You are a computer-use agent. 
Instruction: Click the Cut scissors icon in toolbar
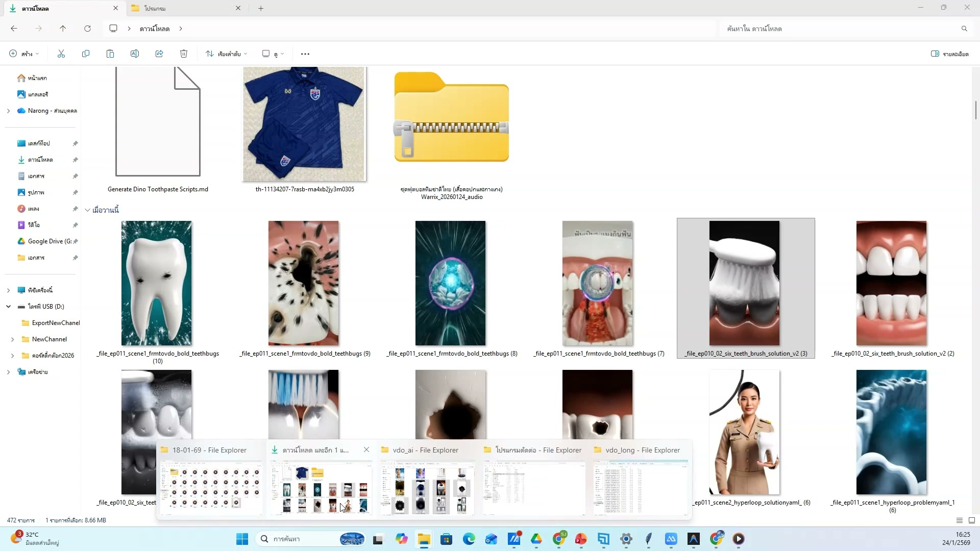61,54
